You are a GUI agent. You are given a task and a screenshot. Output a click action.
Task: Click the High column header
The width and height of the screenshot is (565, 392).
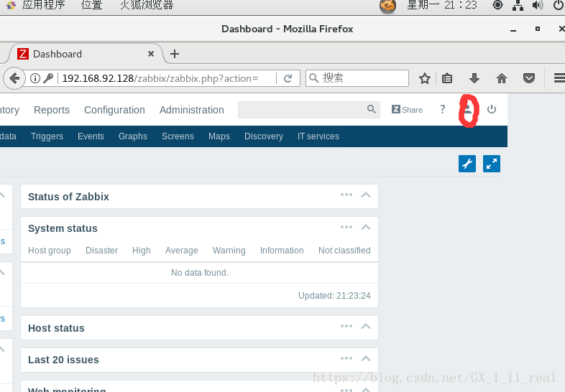click(x=141, y=251)
